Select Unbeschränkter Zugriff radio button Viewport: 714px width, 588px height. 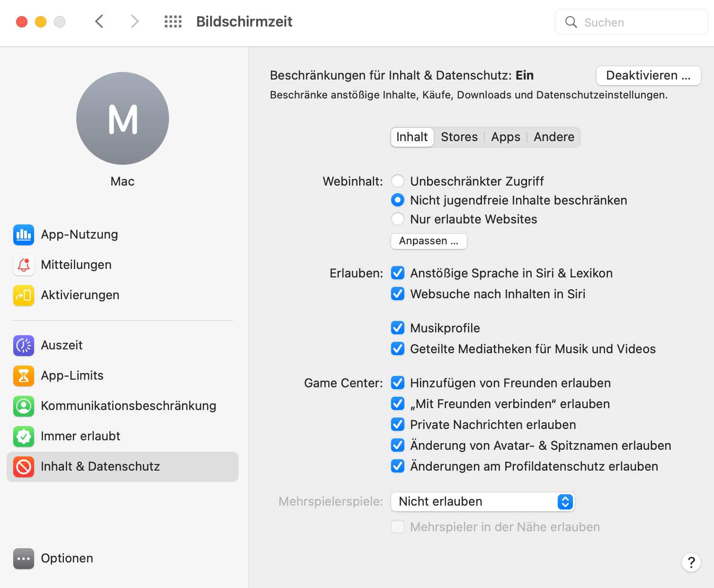pyautogui.click(x=398, y=181)
